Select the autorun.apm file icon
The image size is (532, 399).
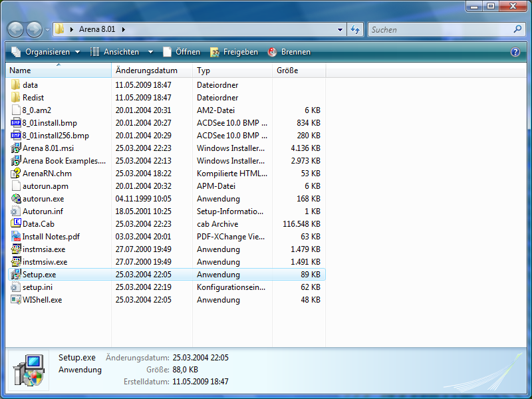(16, 186)
